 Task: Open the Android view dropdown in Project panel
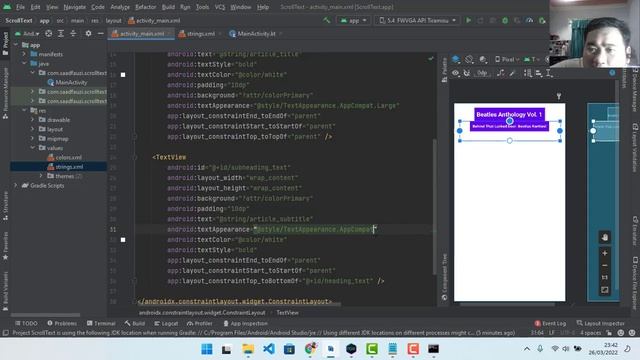tap(27, 33)
